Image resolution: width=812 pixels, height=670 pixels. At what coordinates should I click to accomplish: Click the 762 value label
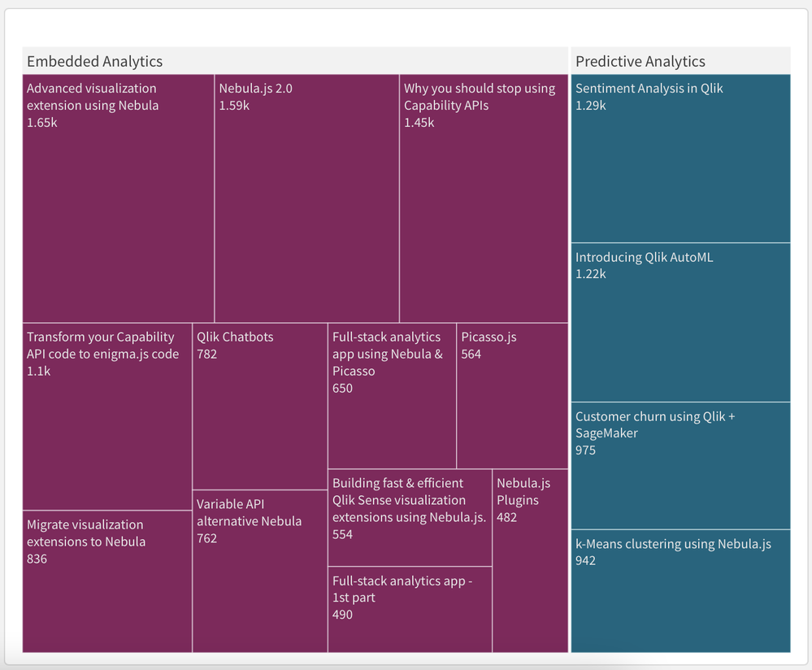click(x=206, y=537)
